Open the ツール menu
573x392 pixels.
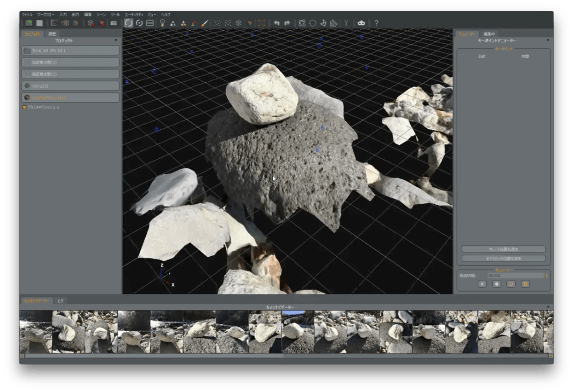115,15
